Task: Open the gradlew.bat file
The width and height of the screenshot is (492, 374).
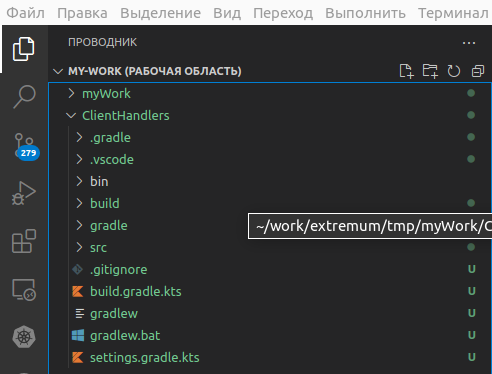Action: (x=125, y=336)
